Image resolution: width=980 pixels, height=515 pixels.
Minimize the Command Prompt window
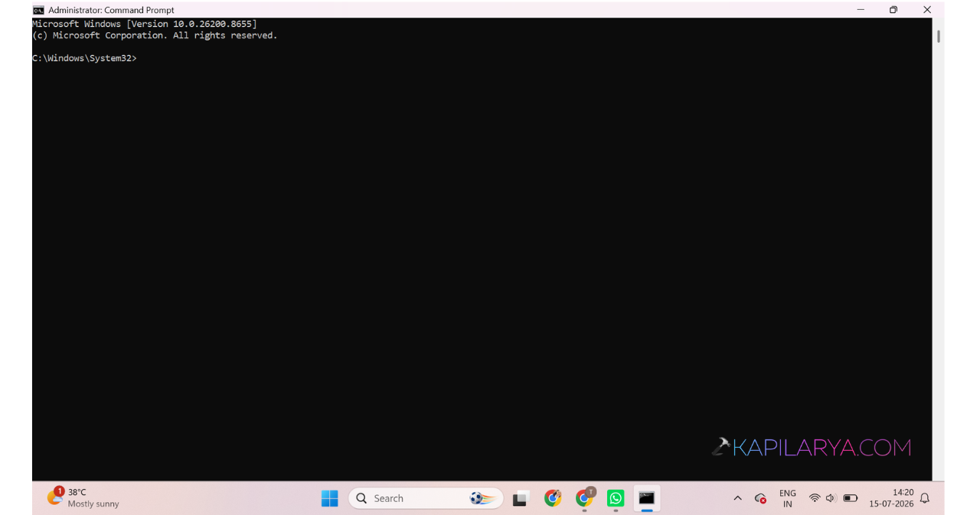861,10
